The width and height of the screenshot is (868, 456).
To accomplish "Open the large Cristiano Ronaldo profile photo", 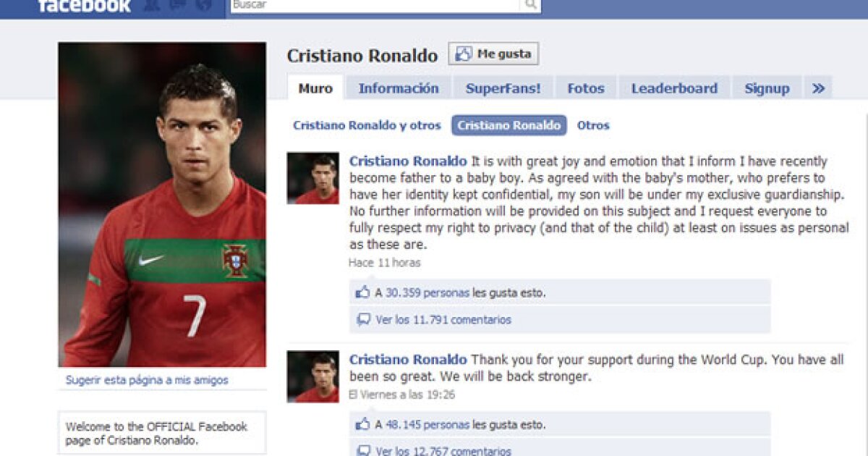I will coord(162,204).
